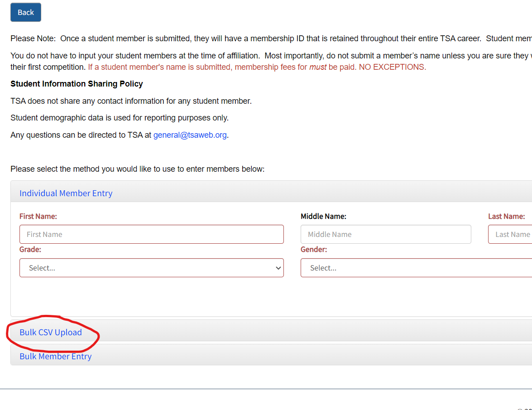Expand the Bulk CSV Upload section

[x=51, y=333]
